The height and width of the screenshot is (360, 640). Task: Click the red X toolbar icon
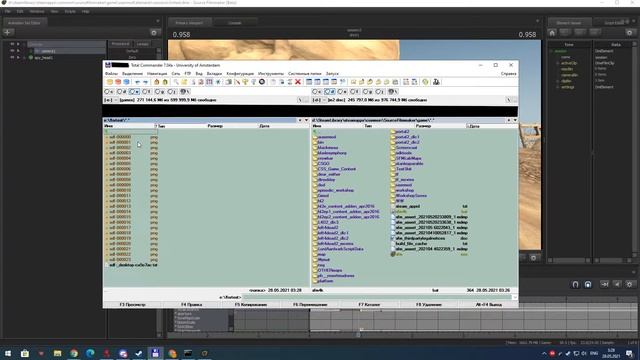(298, 82)
